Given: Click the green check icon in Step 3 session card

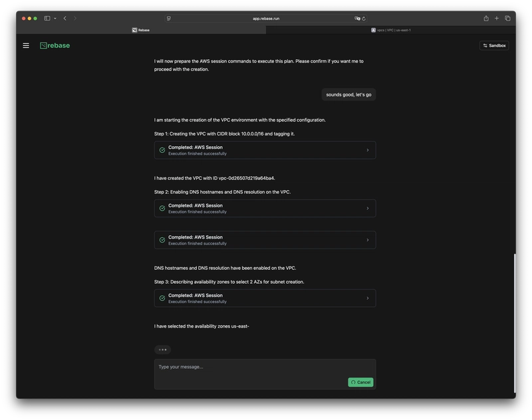Looking at the screenshot, I should [162, 298].
